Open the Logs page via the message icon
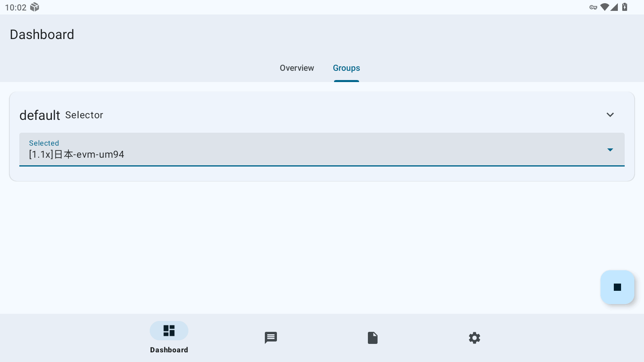 271,337
